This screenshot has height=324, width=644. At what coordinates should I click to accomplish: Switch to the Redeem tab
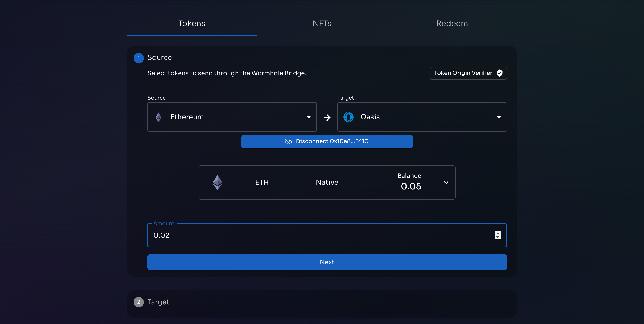click(x=452, y=24)
